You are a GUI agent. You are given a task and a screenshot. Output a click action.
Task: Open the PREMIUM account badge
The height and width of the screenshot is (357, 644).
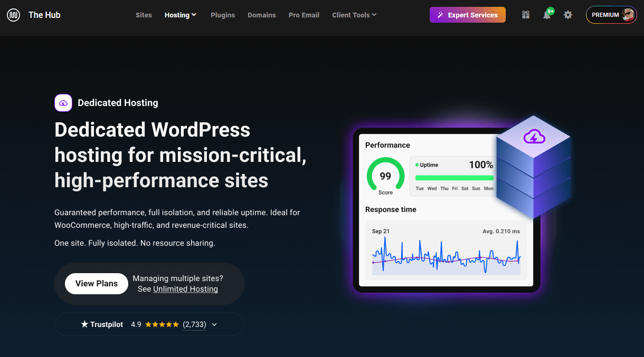[x=611, y=15]
